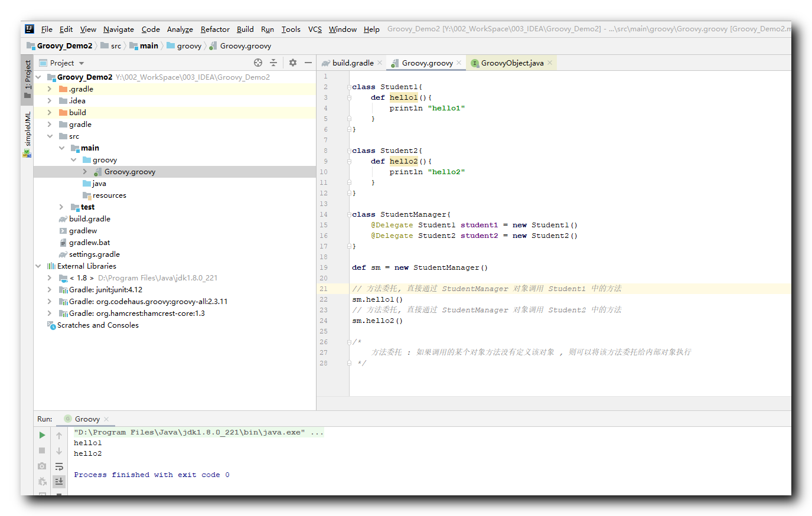Viewport: 812px width, 516px height.
Task: Open the VCS menu
Action: [315, 29]
